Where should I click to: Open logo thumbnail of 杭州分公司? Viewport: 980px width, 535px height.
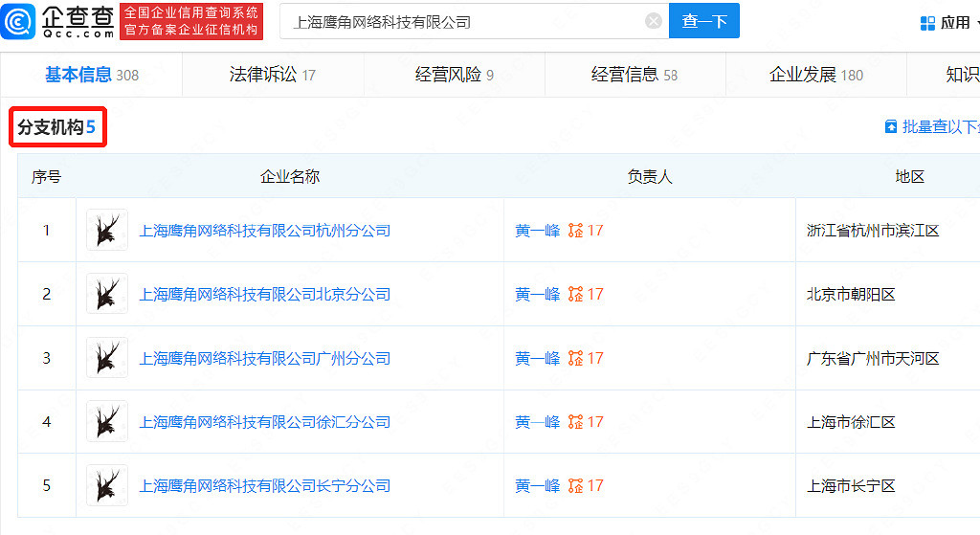tap(107, 231)
